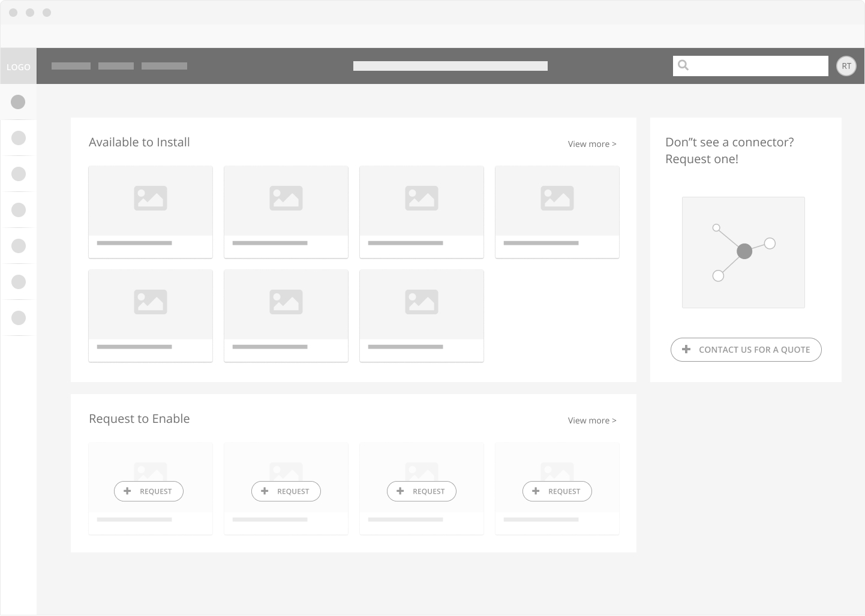Click Contact Us For A Quote button

click(746, 350)
